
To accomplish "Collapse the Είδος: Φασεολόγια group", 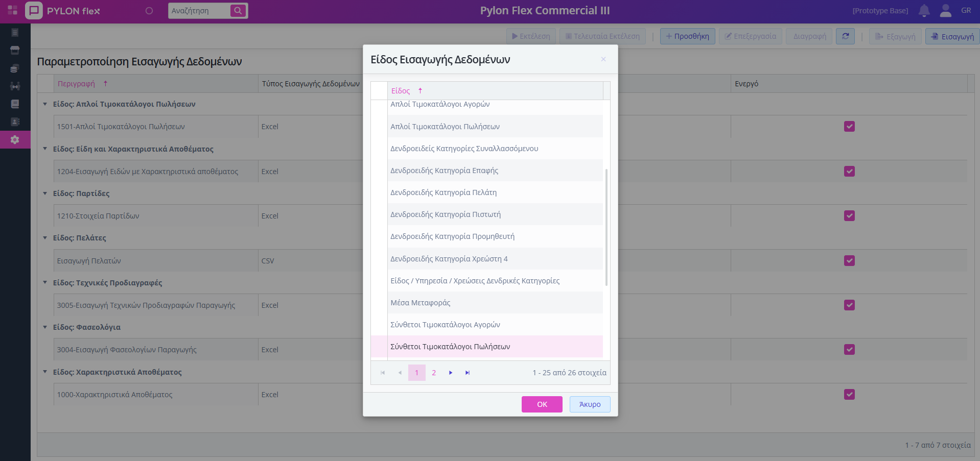I will [x=45, y=327].
